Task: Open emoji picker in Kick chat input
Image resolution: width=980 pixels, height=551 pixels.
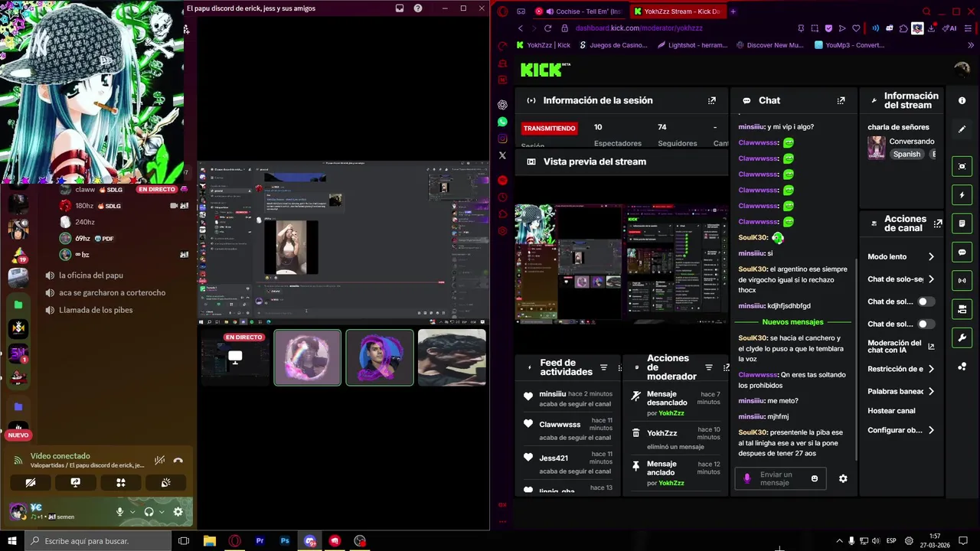Action: (814, 478)
